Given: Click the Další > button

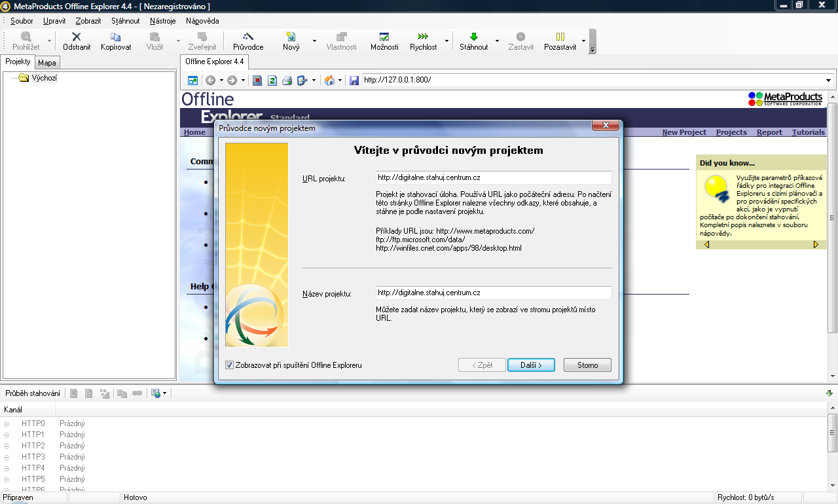Looking at the screenshot, I should pyautogui.click(x=531, y=365).
